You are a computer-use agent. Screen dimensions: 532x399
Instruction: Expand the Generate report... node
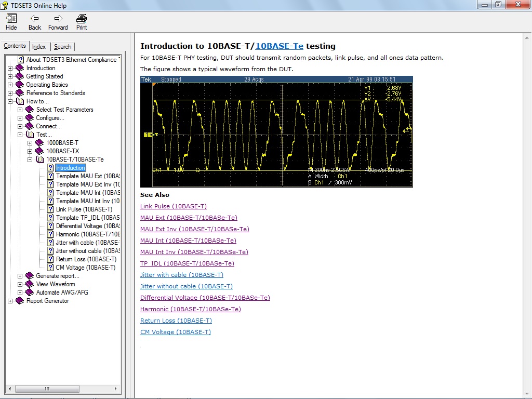20,276
